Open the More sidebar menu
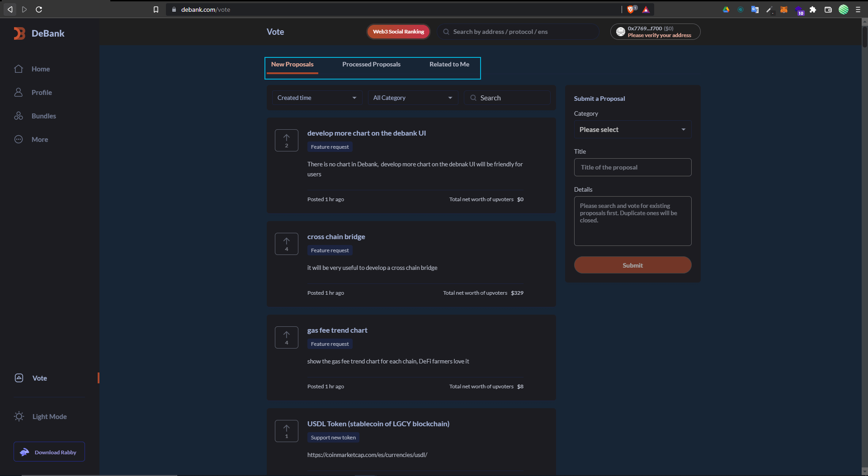868x476 pixels. click(39, 139)
